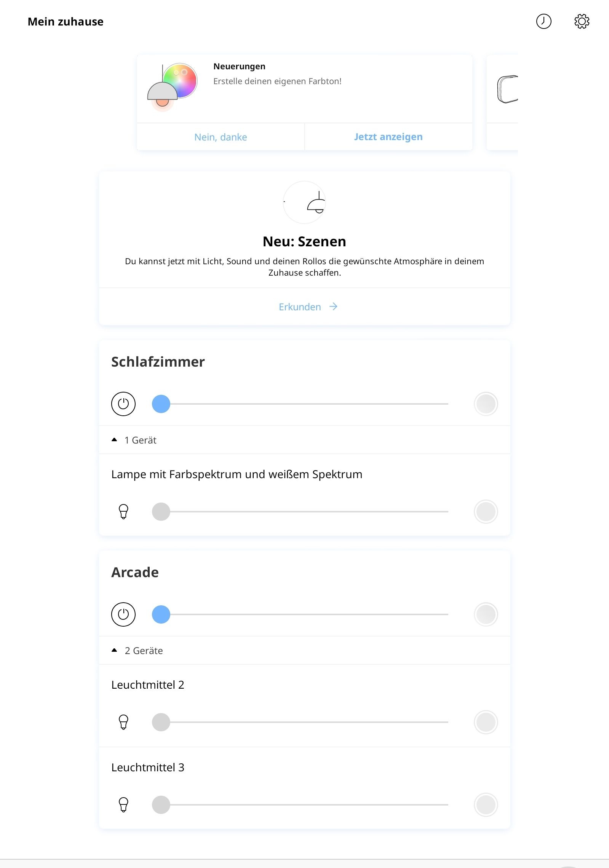Click the Neu: Szenen lamp icon
This screenshot has width=609, height=868.
[x=304, y=202]
